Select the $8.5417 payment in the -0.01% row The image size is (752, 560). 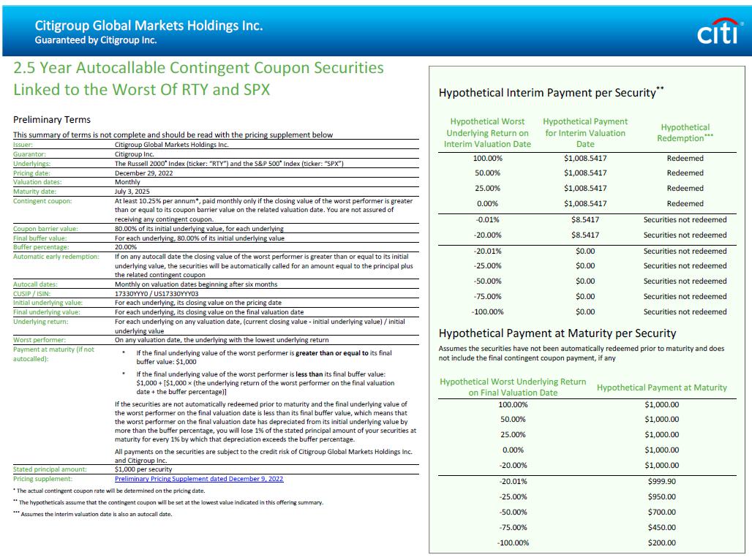point(584,219)
